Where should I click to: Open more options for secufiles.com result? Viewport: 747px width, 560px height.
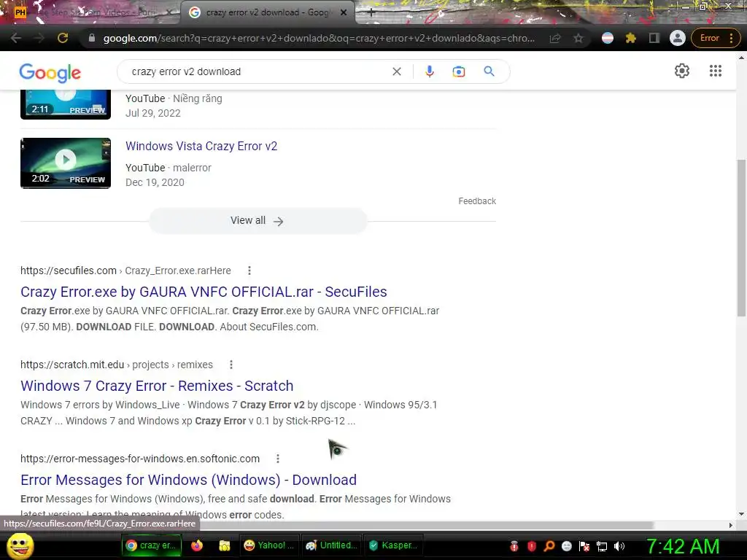249,271
